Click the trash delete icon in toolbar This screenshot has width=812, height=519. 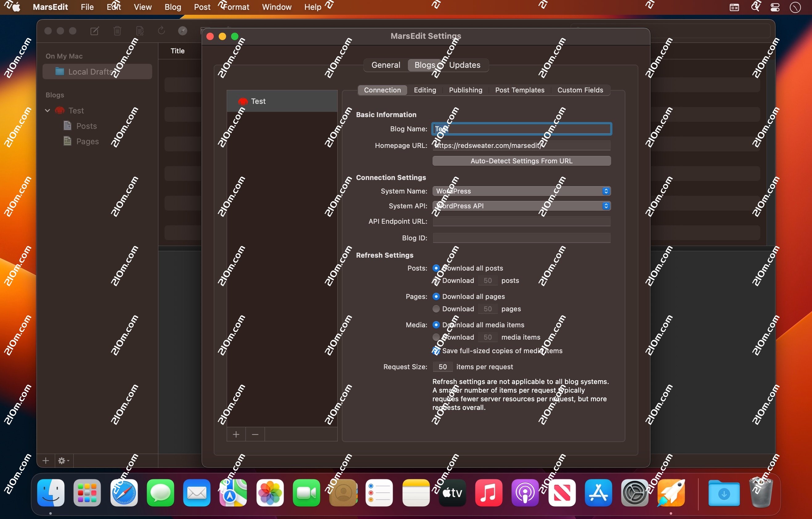[x=117, y=31]
